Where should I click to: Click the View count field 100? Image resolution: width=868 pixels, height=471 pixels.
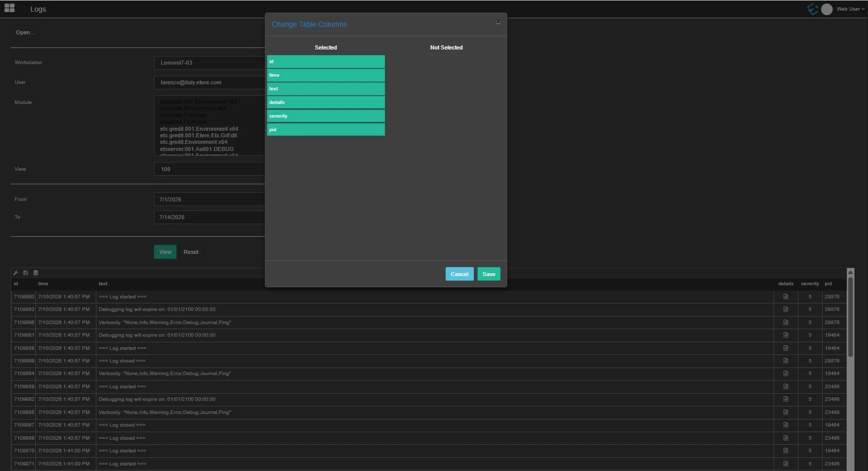[209, 169]
